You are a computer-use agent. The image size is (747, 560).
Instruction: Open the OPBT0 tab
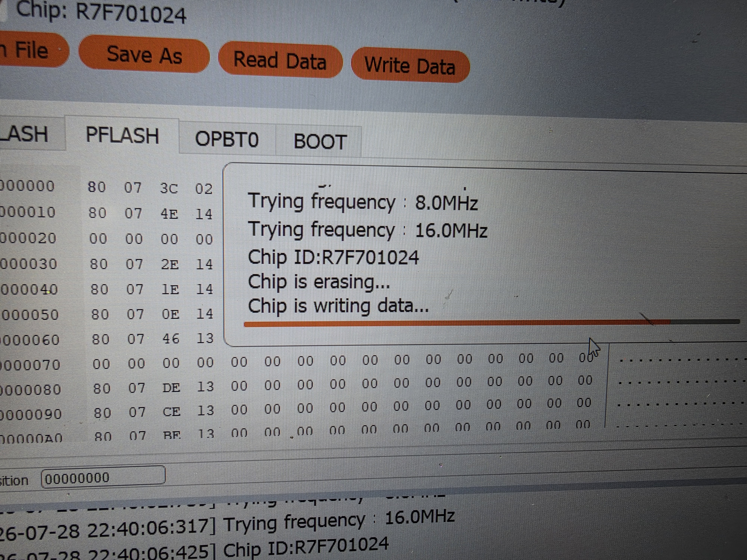227,139
